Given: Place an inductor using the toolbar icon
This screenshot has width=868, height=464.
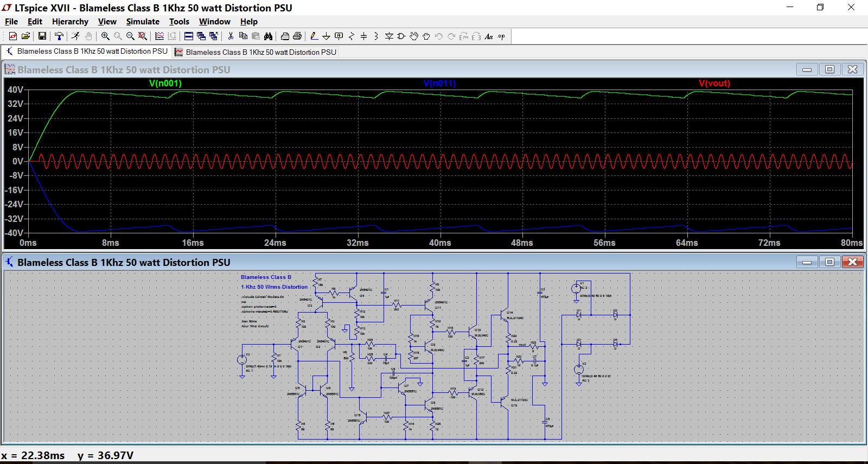Looking at the screenshot, I should pos(376,36).
